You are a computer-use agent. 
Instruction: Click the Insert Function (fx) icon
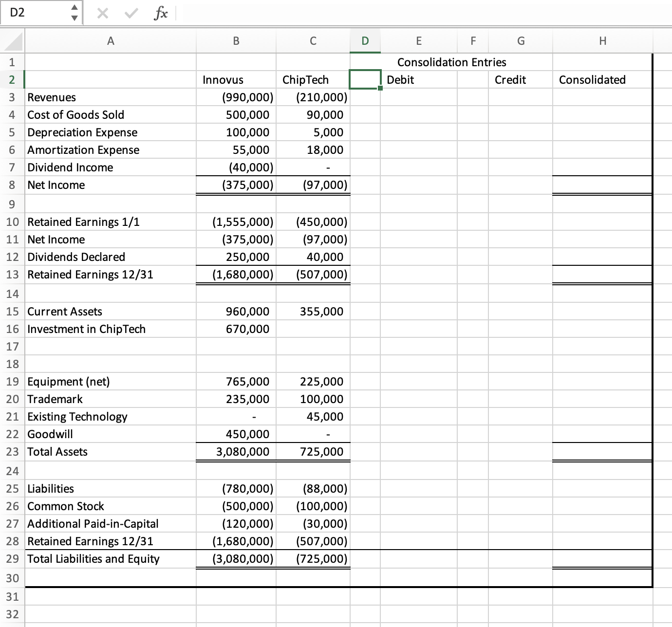[x=160, y=13]
